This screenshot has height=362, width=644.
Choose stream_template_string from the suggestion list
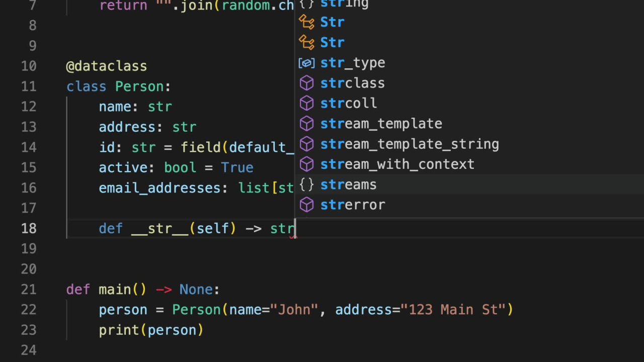[x=410, y=144]
